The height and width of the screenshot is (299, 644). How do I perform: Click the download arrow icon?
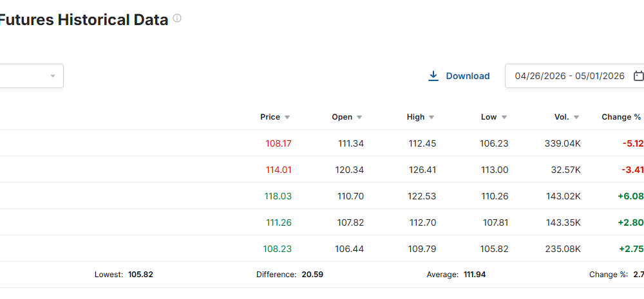433,76
